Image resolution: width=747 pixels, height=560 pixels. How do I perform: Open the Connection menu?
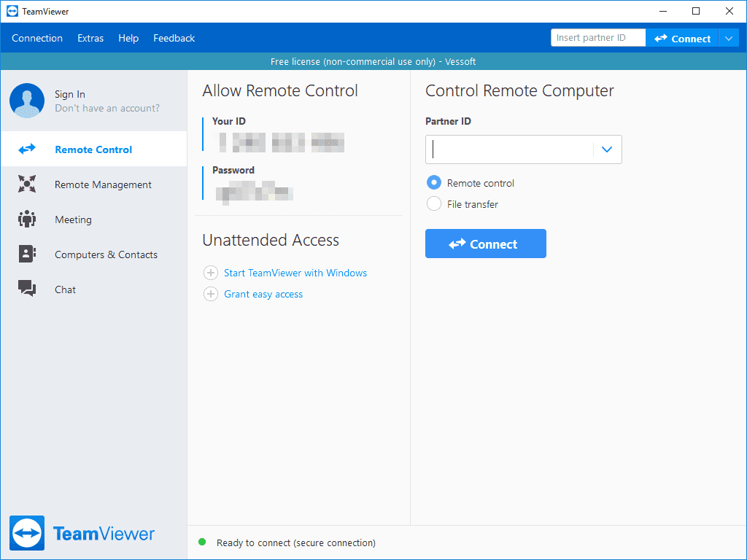pyautogui.click(x=37, y=38)
